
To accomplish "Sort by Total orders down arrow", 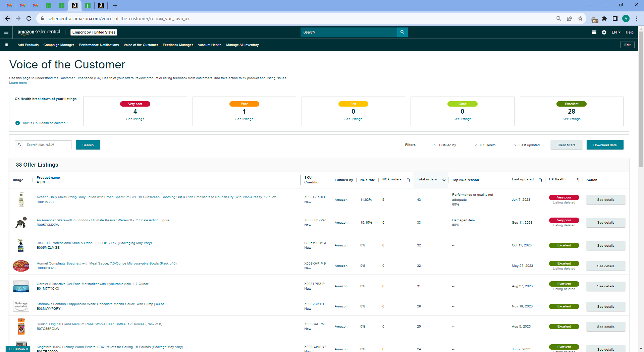I will [444, 180].
